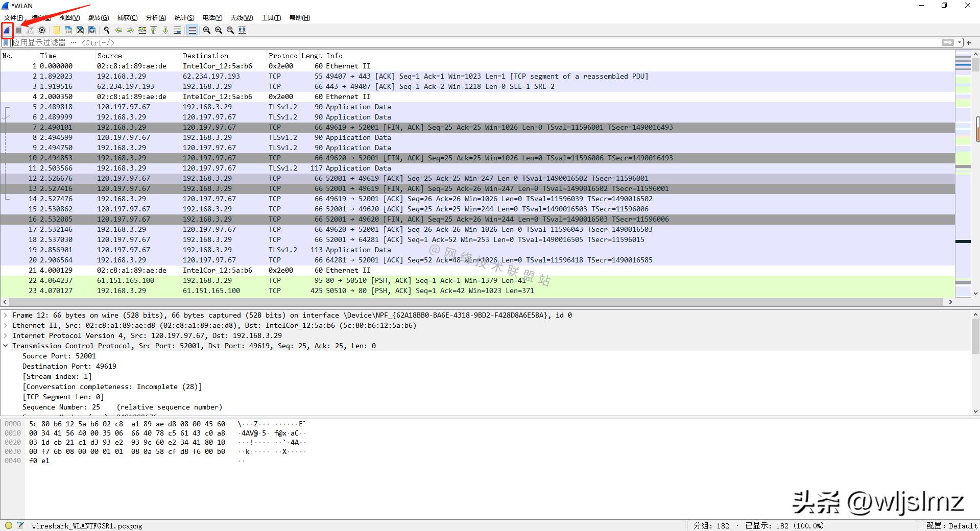This screenshot has width=980, height=531.
Task: Open the 分析(A) menu
Action: coord(156,18)
